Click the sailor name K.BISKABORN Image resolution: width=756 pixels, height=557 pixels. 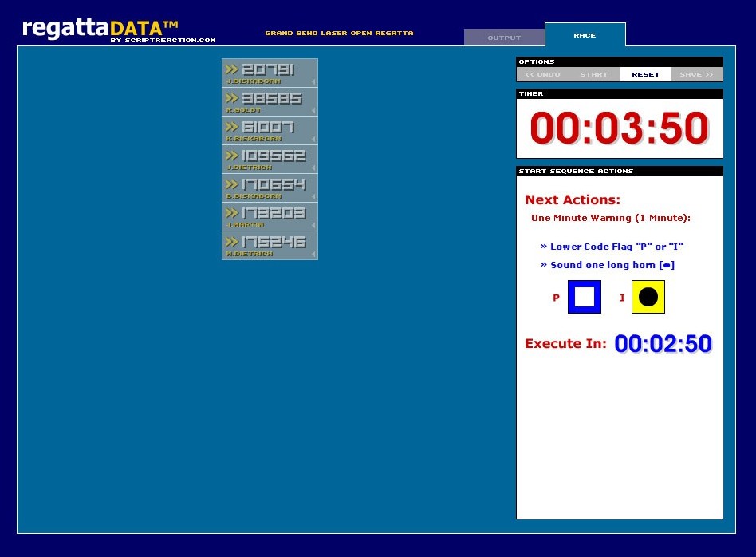[x=254, y=139]
